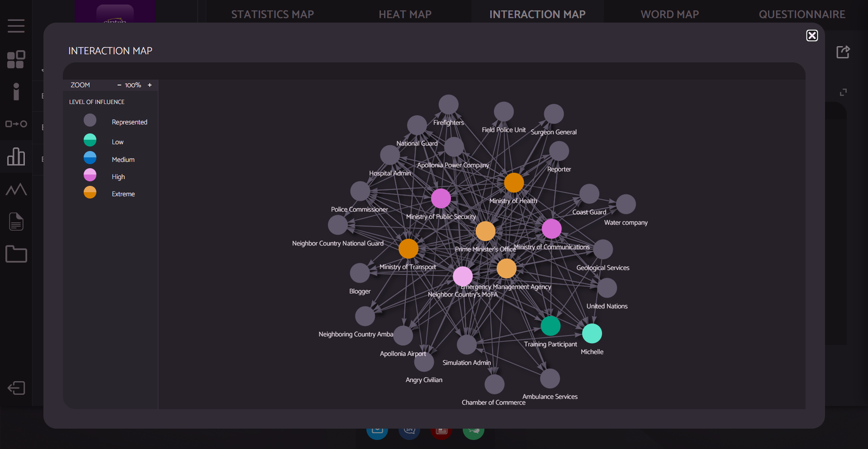Select the Neighbor Country National Guard node

coord(338,225)
